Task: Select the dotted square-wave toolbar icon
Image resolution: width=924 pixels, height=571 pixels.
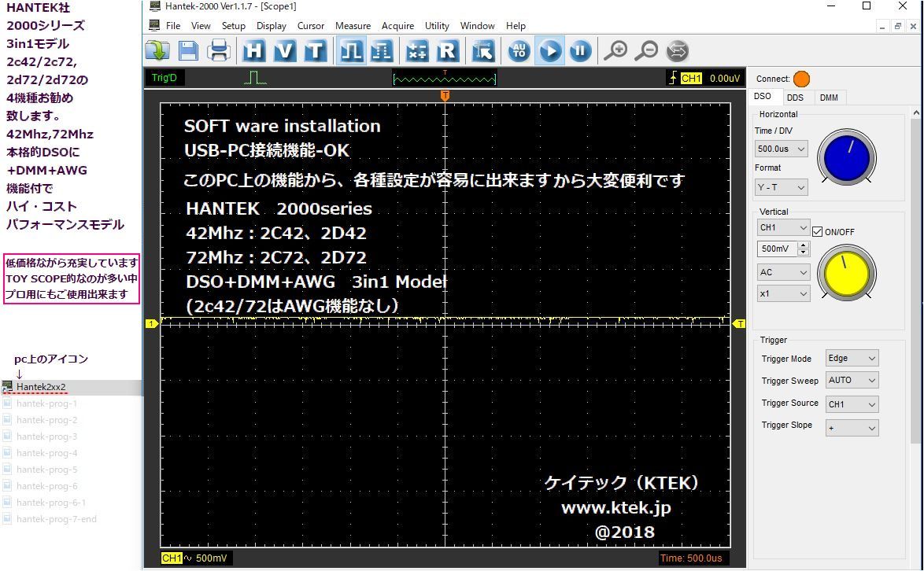Action: click(381, 50)
